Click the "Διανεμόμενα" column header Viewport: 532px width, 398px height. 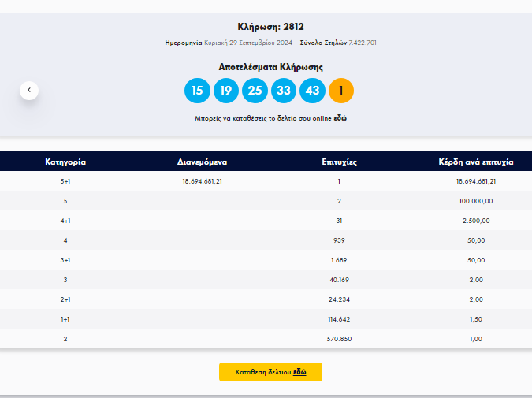203,162
